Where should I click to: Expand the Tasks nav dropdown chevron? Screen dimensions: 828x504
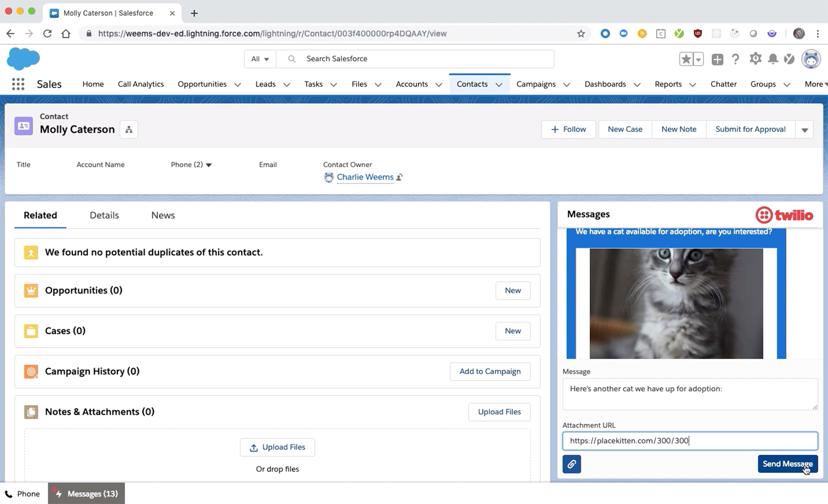(334, 85)
